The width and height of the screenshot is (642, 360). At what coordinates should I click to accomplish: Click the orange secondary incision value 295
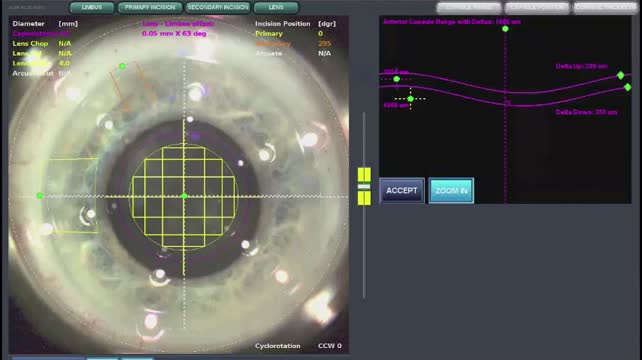click(x=324, y=43)
